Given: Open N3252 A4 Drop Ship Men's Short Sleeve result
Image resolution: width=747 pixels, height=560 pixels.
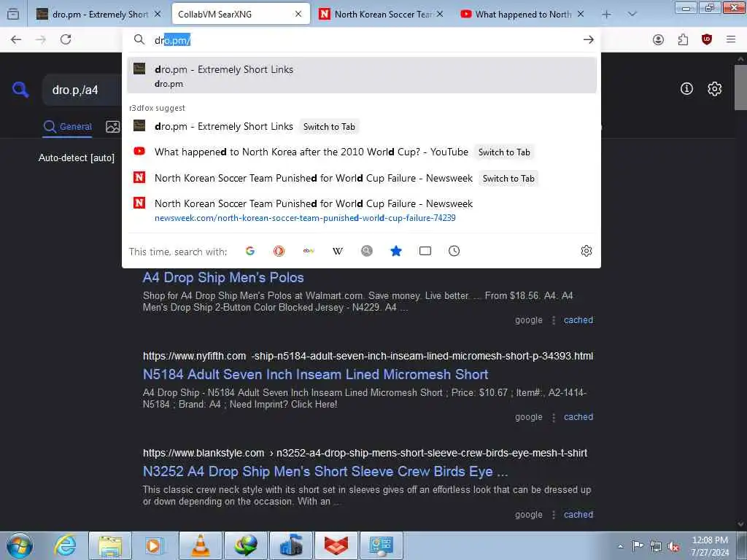Looking at the screenshot, I should coord(325,472).
